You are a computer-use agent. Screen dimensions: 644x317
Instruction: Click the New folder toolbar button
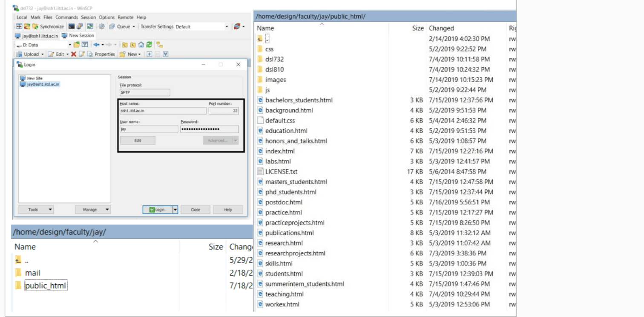coord(128,54)
